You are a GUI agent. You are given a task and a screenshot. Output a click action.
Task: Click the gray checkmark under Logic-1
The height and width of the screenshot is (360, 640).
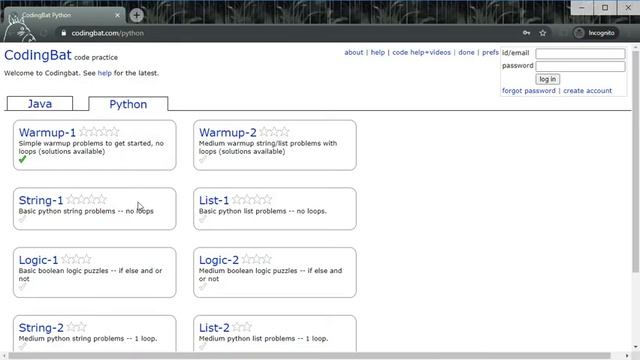point(22,287)
